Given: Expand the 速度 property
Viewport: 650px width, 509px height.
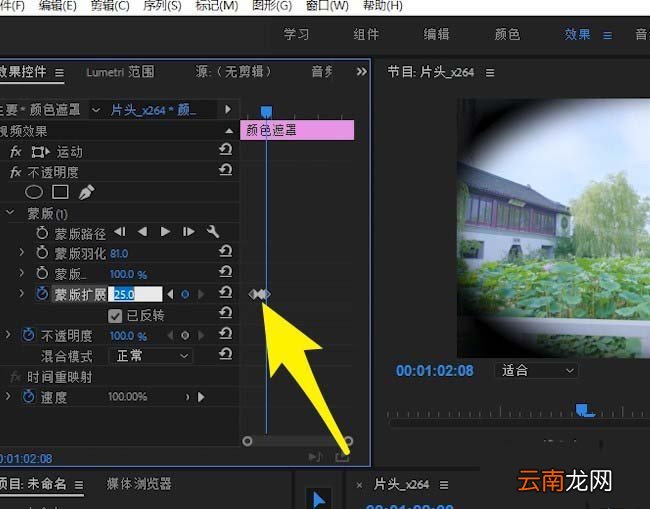Looking at the screenshot, I should tap(8, 396).
